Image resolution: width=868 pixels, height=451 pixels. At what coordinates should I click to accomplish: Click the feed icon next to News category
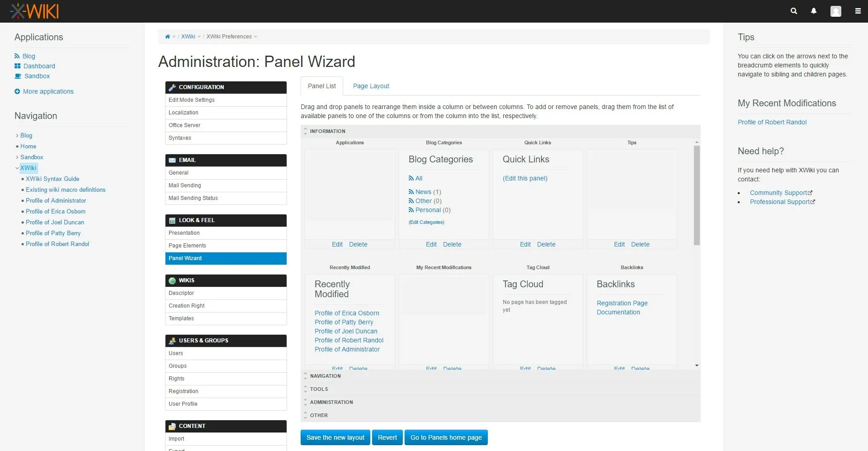pyautogui.click(x=411, y=192)
